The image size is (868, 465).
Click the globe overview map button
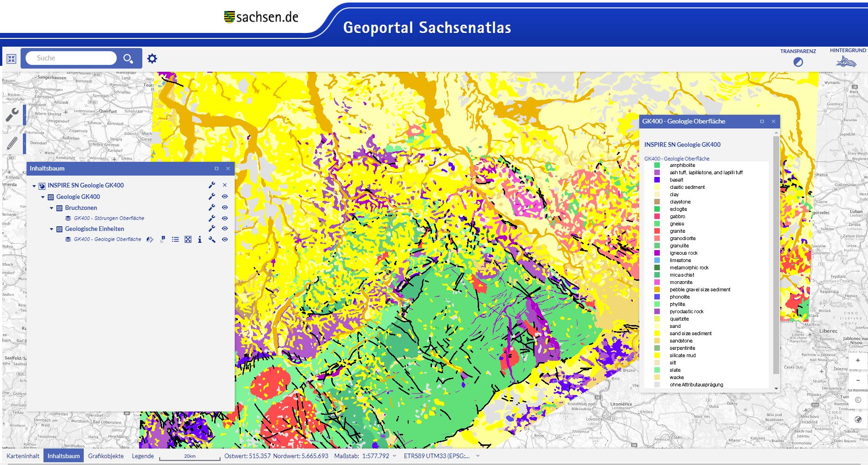tap(858, 420)
